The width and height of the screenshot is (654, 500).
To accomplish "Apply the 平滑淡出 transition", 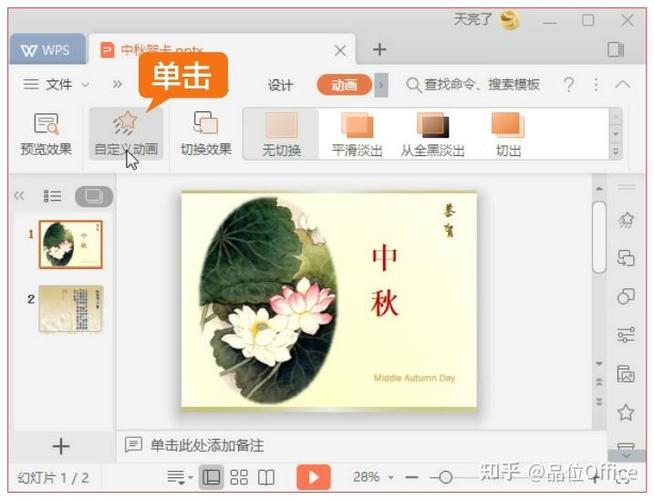I will pyautogui.click(x=357, y=134).
